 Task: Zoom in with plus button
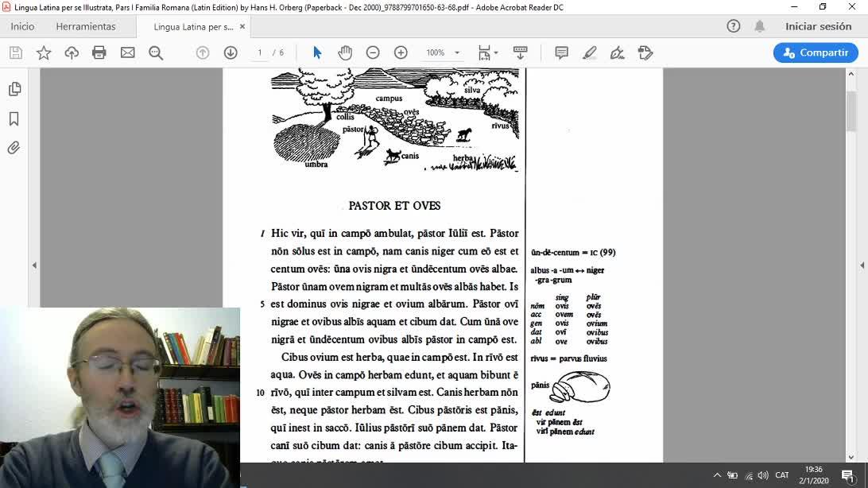tap(401, 52)
